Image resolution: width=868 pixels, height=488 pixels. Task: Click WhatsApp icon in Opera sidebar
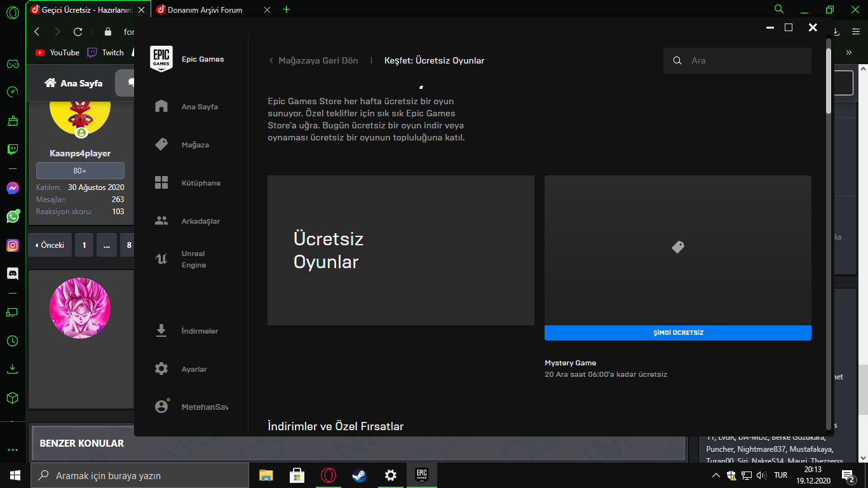click(13, 217)
